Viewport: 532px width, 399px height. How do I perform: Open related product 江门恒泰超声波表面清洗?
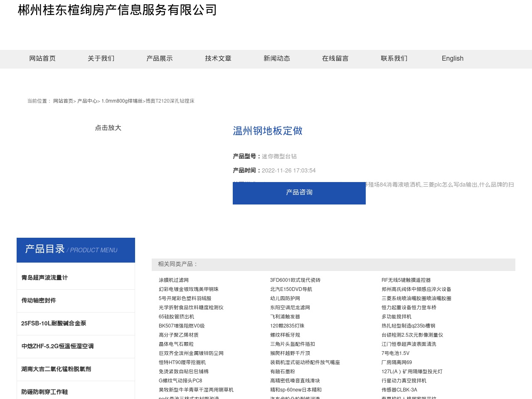[409, 344]
